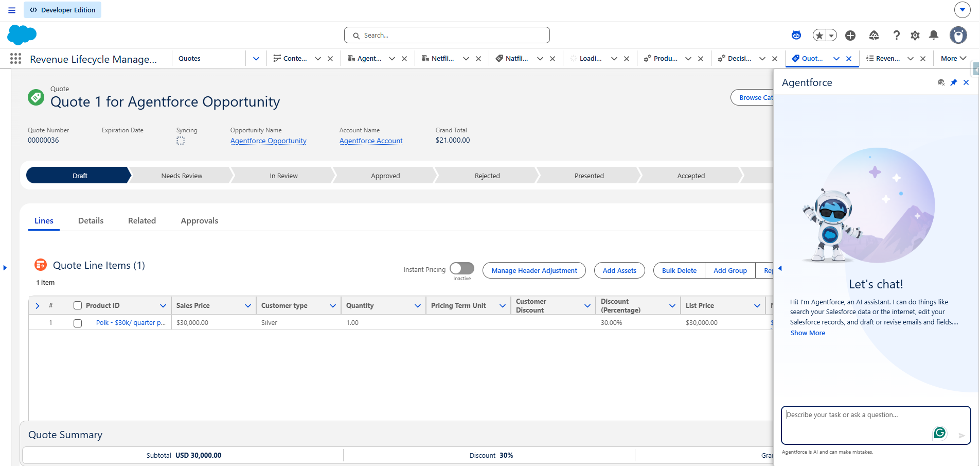Toggle the Instant Pricing switch

click(462, 269)
